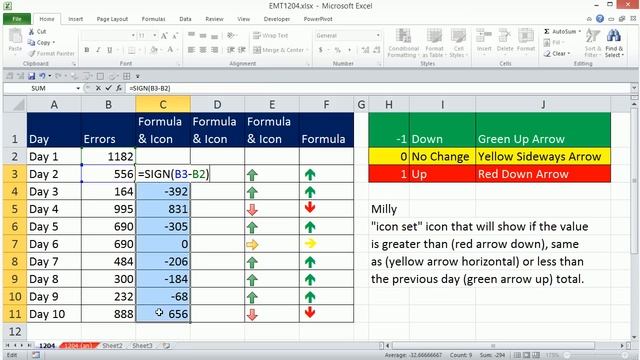Screen dimensions: 640x360
Task: Click the Cut scissors icon
Action: (x=31, y=31)
